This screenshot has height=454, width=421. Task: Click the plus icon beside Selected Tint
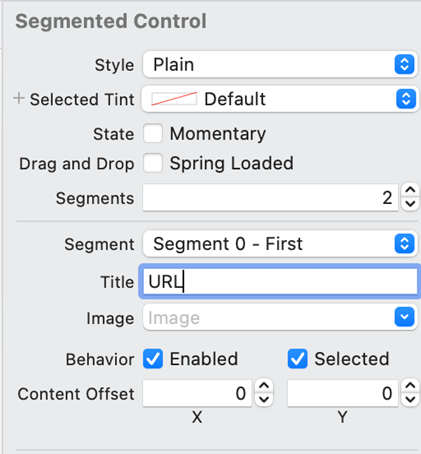pos(19,98)
